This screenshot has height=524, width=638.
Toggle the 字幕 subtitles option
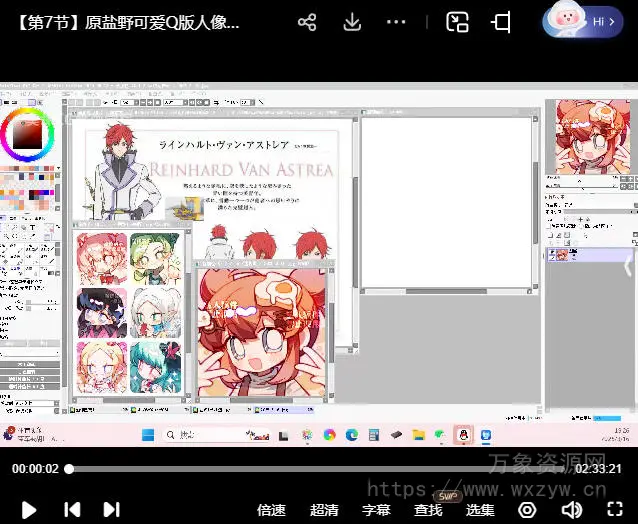click(376, 510)
